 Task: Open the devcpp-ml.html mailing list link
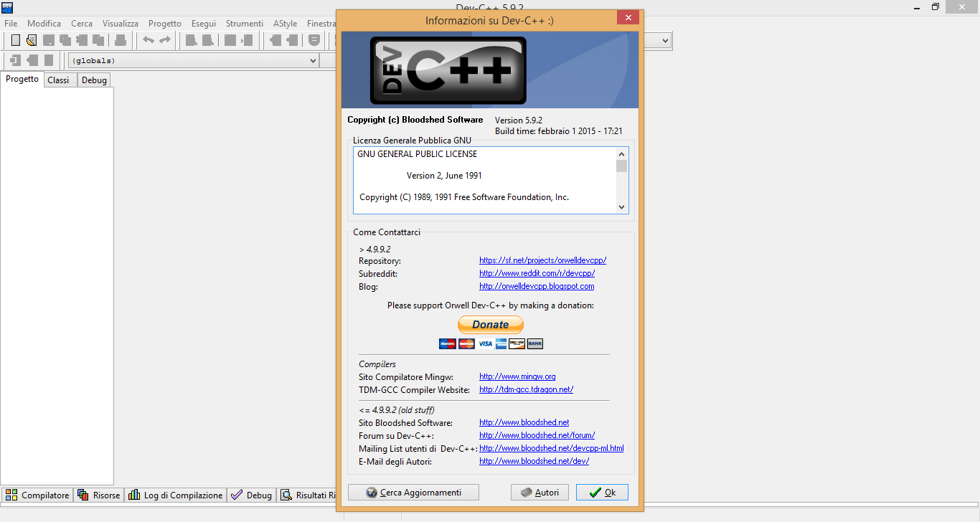point(552,449)
